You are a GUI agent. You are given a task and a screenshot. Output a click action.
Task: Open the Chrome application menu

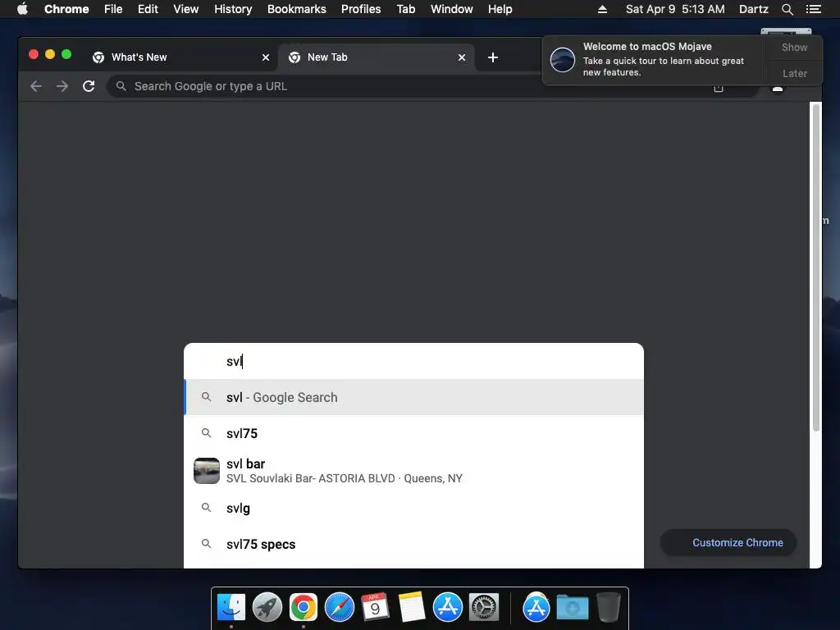point(66,9)
